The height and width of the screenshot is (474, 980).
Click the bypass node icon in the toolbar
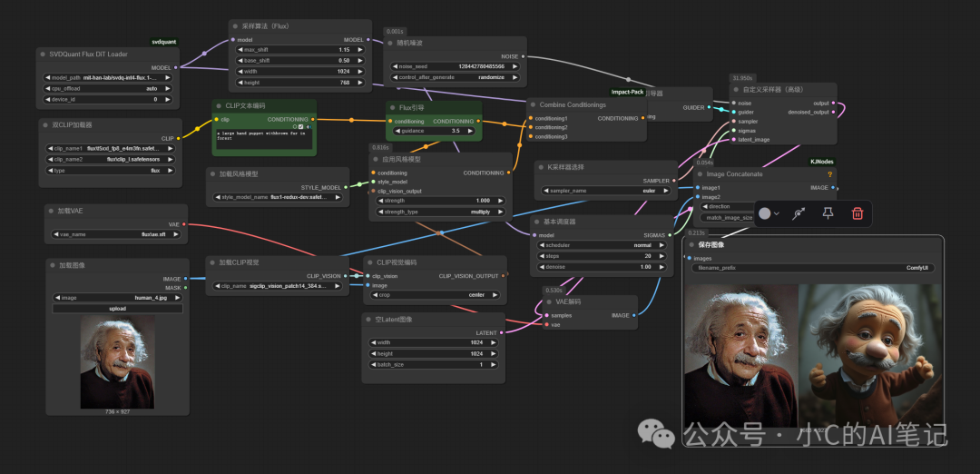799,214
